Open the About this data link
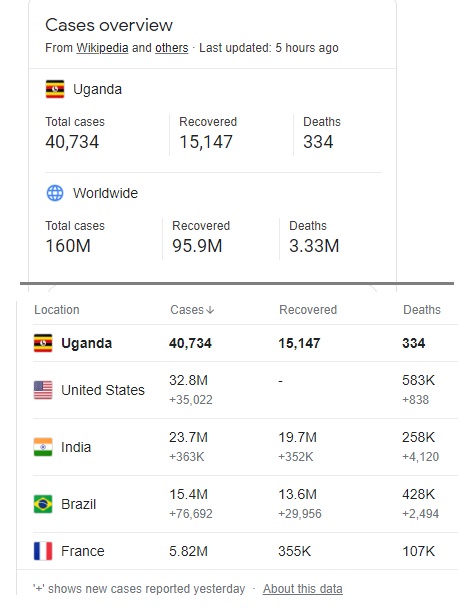The height and width of the screenshot is (609, 458). pyautogui.click(x=303, y=589)
